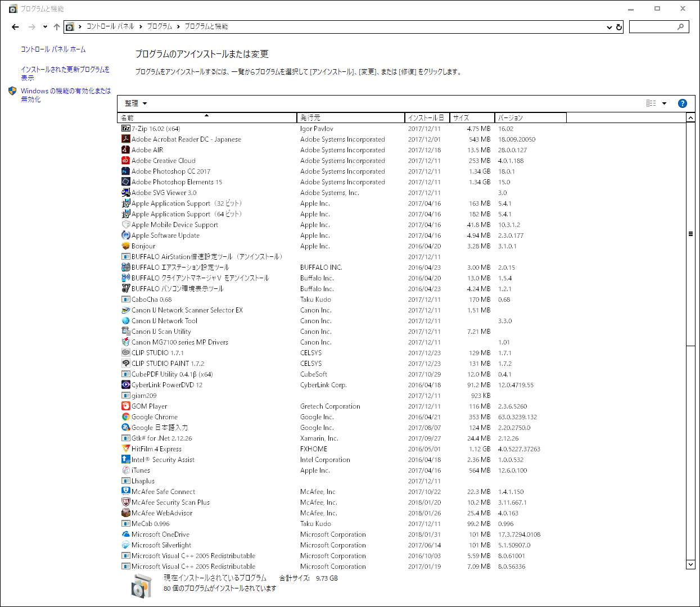Click the Adobe AIR icon
The width and height of the screenshot is (700, 607).
126,150
